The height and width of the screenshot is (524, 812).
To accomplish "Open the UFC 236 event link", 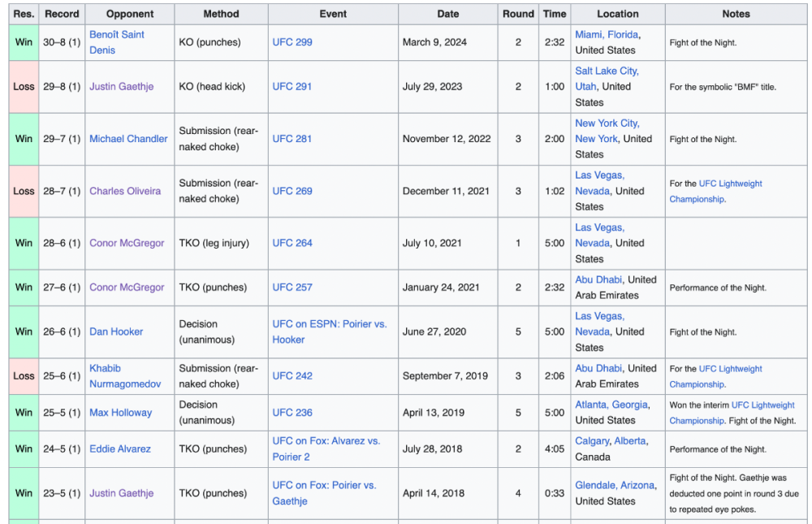I will click(292, 413).
